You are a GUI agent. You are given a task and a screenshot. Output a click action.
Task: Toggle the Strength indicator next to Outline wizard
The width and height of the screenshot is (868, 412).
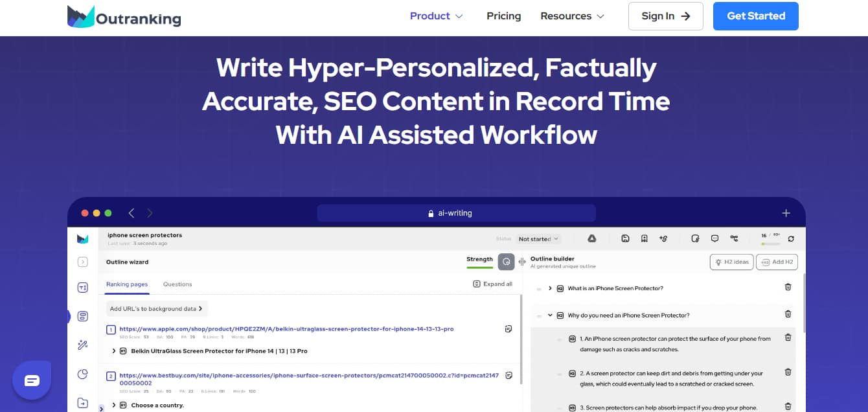coord(506,261)
